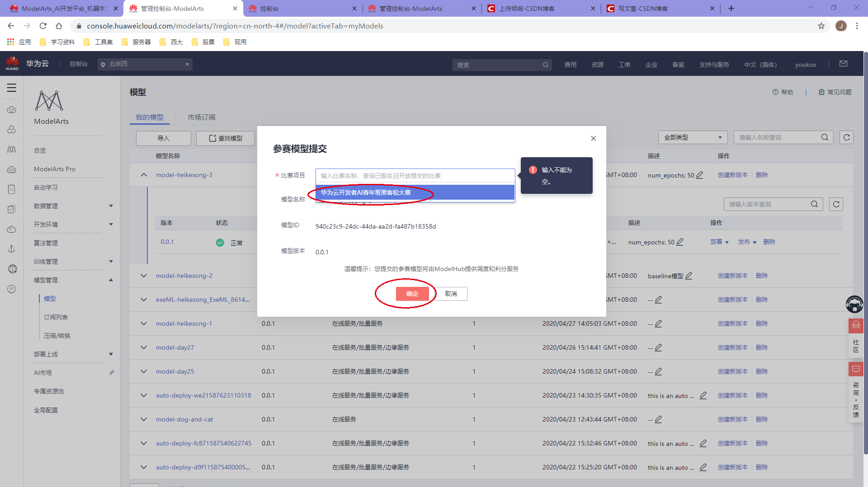The image size is (868, 487).
Task: Open the 部署 dropdown for version 0.0.1
Action: pos(719,242)
